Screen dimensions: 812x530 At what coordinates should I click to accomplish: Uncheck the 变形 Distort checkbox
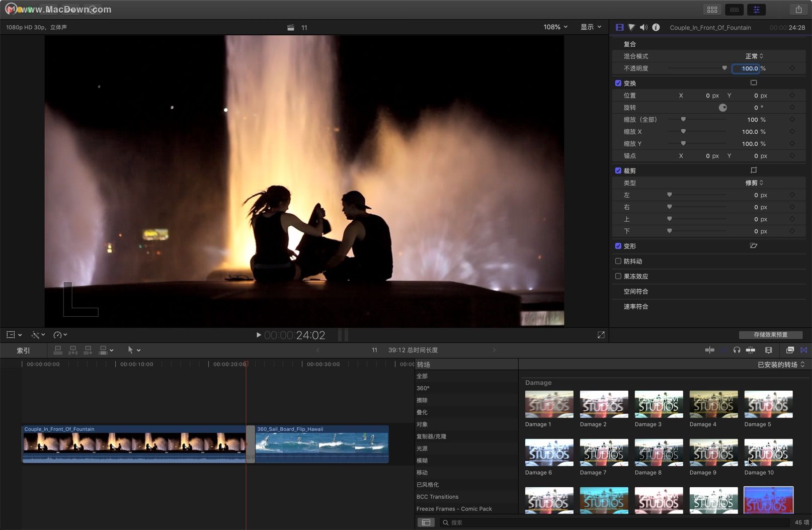pos(618,246)
